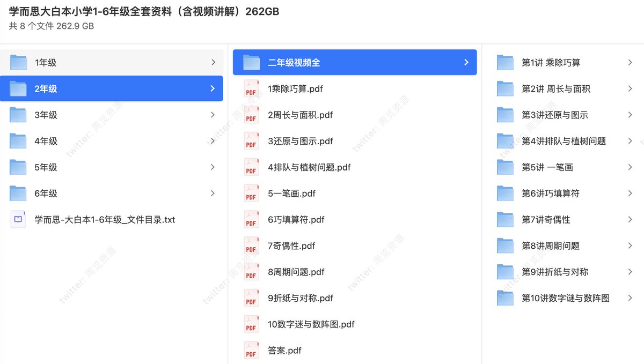Click folder icon of 第8讲周期问题

point(505,246)
